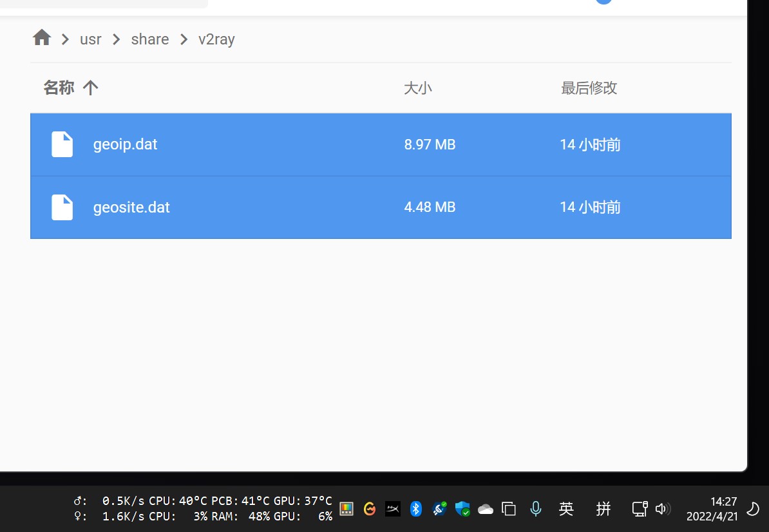Toggle the 拼 input method indicator
The image size is (769, 532).
[x=603, y=509]
